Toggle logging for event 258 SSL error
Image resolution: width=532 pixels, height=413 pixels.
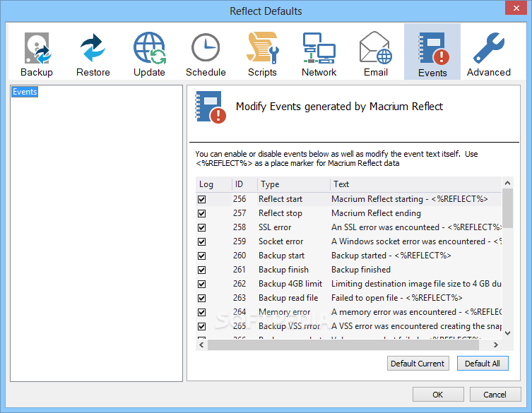click(202, 227)
